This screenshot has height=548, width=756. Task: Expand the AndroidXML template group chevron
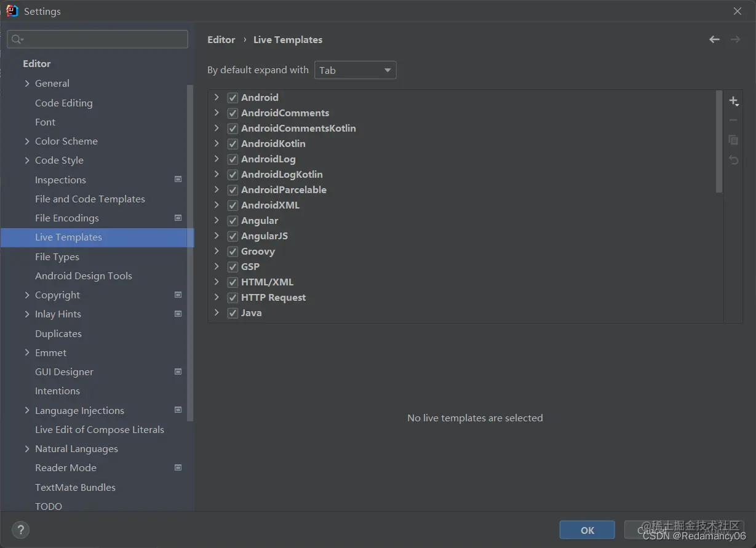point(217,205)
